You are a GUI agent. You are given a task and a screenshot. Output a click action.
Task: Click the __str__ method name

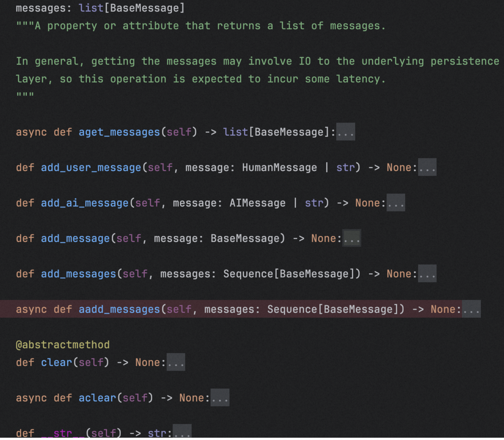[x=63, y=433]
